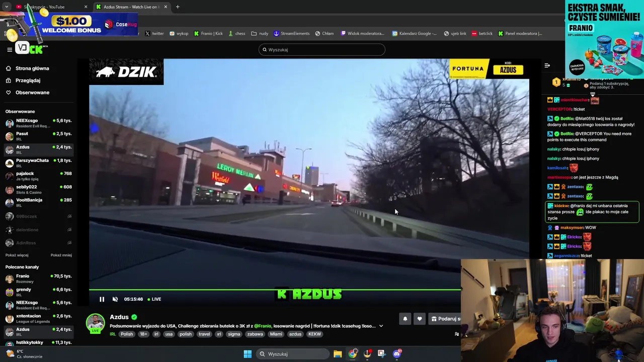Viewport: 644px width, 362px height.
Task: Open the Kick hamburger menu icon
Action: [x=10, y=49]
